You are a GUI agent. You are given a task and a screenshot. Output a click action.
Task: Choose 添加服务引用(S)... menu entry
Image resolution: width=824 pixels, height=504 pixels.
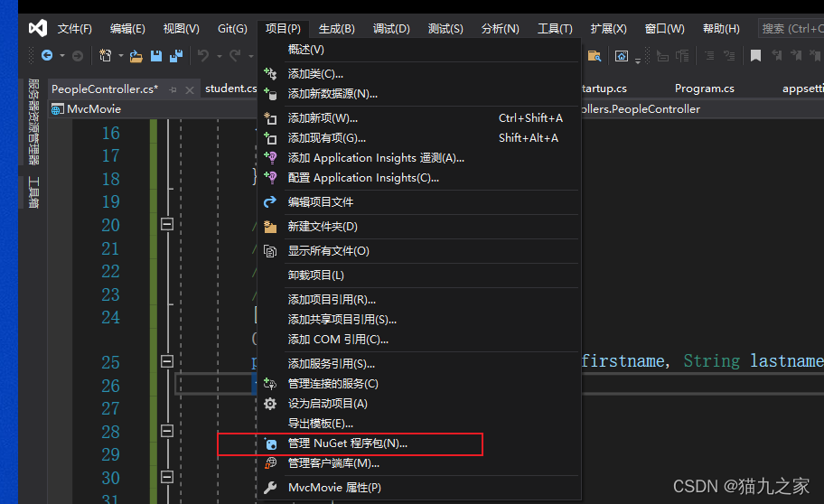[x=419, y=364]
